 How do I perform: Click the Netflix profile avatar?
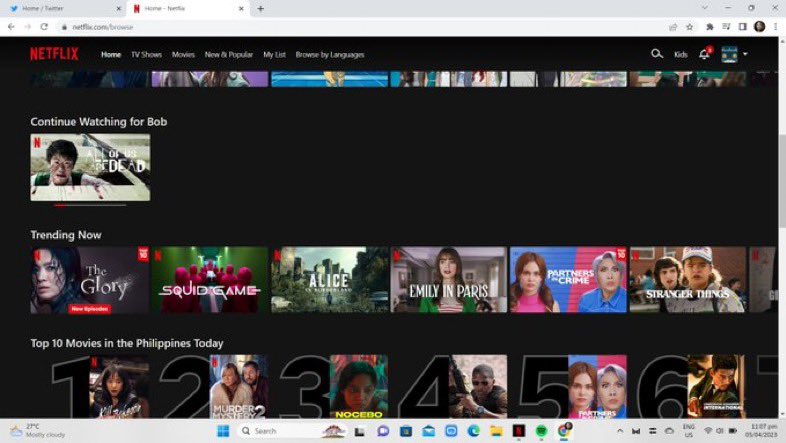click(x=729, y=54)
